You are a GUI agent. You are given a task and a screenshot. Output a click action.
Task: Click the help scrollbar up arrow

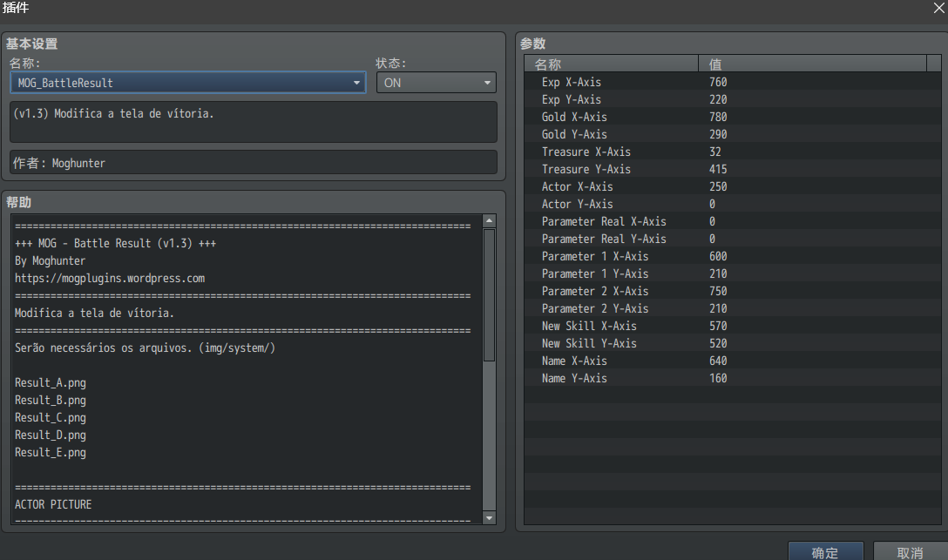pos(489,221)
